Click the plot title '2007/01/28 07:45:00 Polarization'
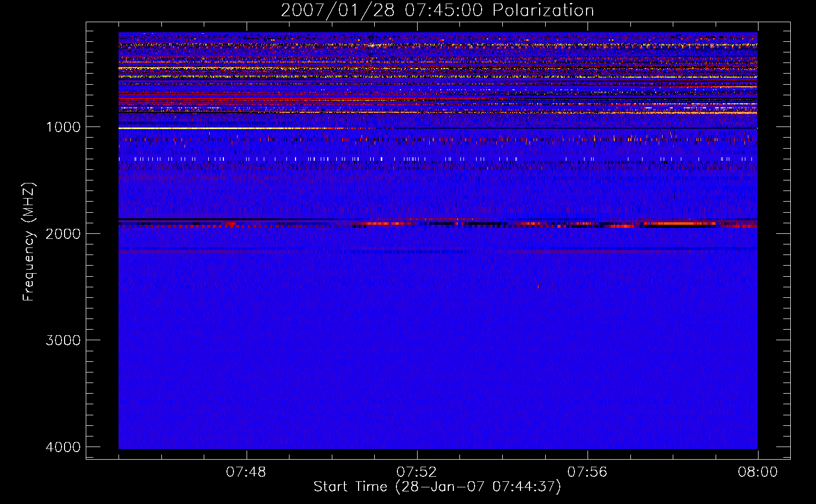This screenshot has width=816, height=504. click(x=437, y=10)
